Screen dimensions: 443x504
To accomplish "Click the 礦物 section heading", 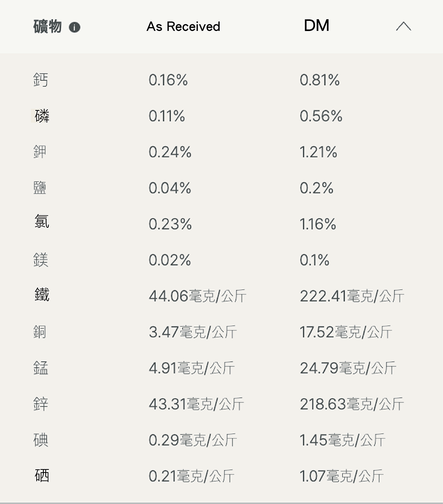I will point(47,27).
